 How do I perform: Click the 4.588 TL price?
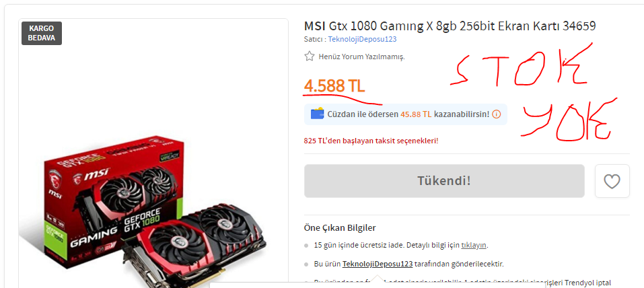[334, 86]
